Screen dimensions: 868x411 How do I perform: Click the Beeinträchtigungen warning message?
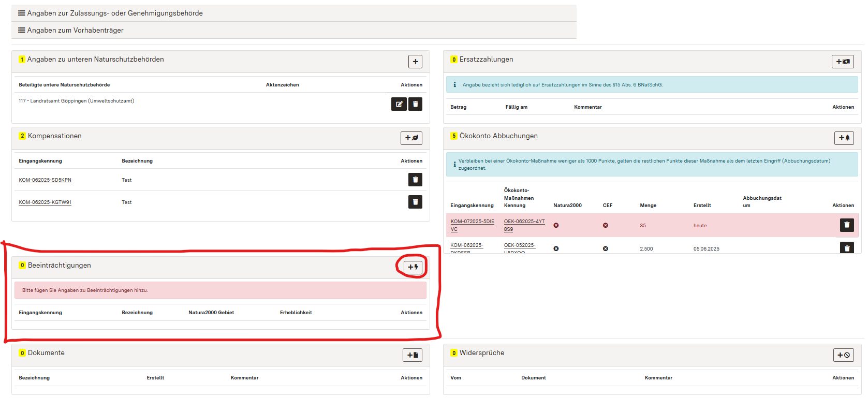[220, 290]
